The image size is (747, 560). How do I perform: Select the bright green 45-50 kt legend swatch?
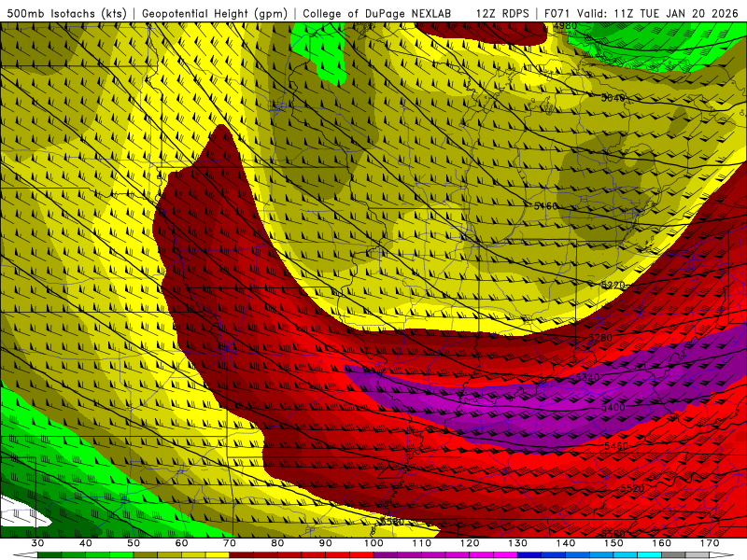(121, 555)
